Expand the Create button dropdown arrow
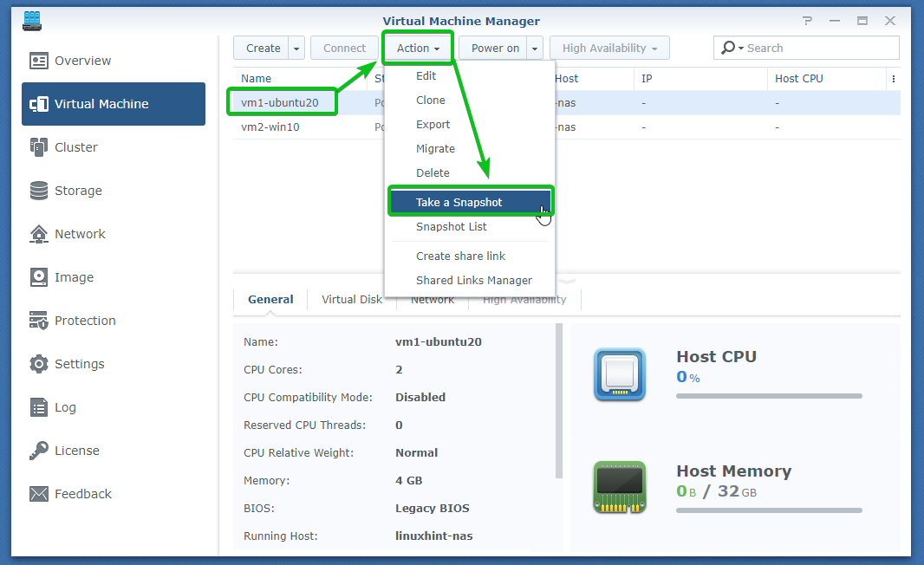Screen dimensions: 924x565 296,49
